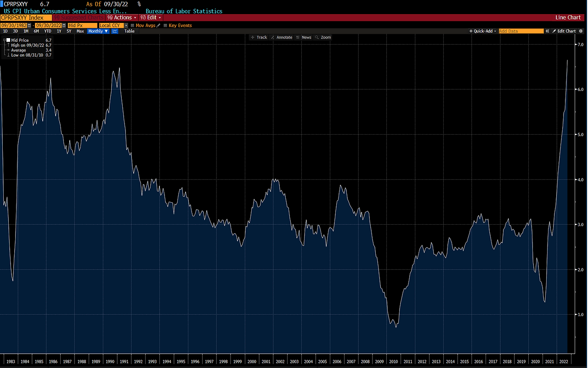The image size is (588, 368).
Task: Click the Edit Chart pencil icon
Action: pos(554,31)
